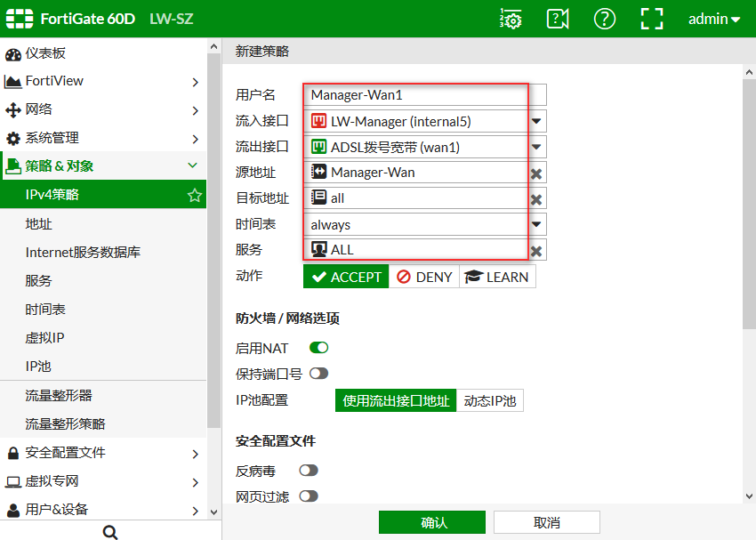The image size is (756, 540).
Task: Click the 系统管理 gear icon
Action: pyautogui.click(x=13, y=139)
